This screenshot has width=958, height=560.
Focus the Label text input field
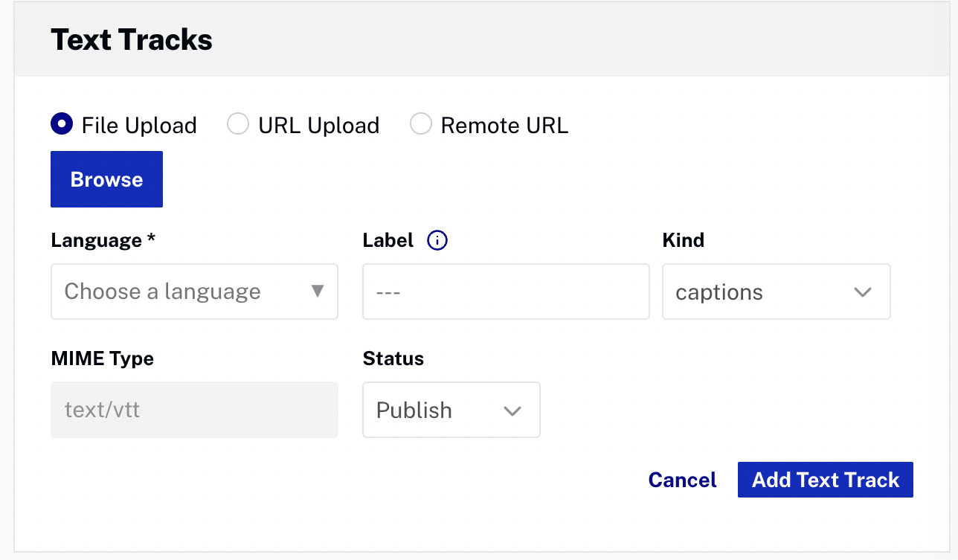(x=506, y=292)
